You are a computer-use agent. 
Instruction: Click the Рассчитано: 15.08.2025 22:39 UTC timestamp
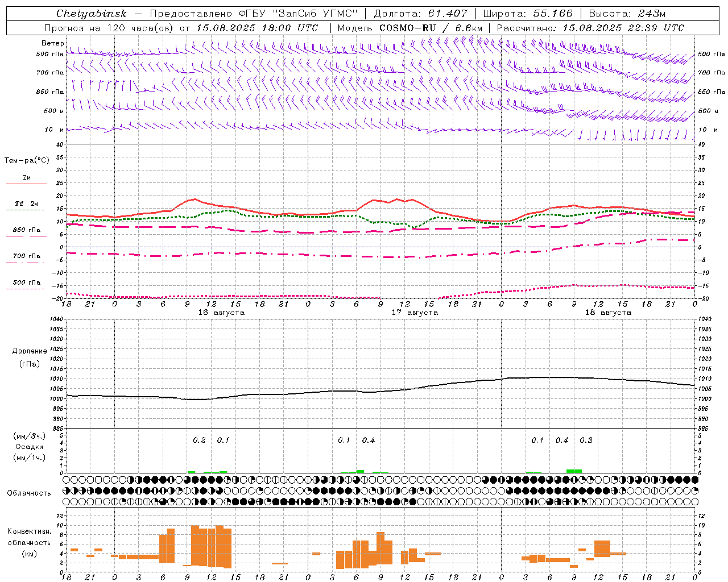coord(590,28)
